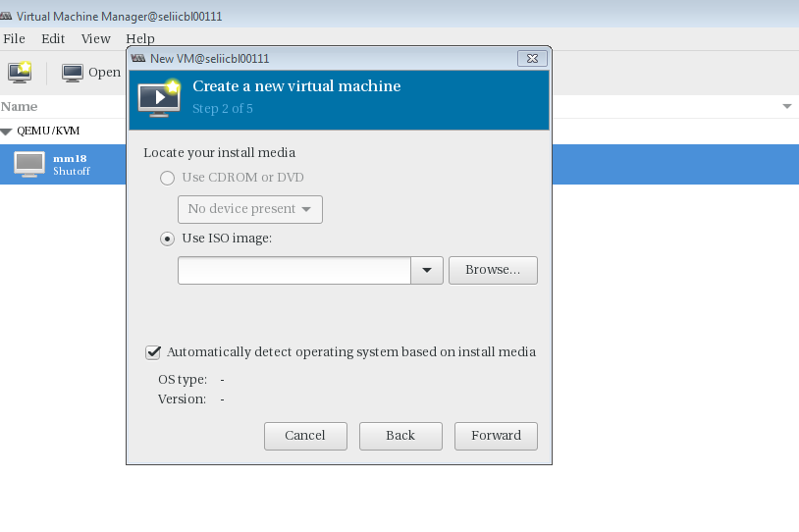
Task: Click the wizard header play-screen icon
Action: (159, 98)
